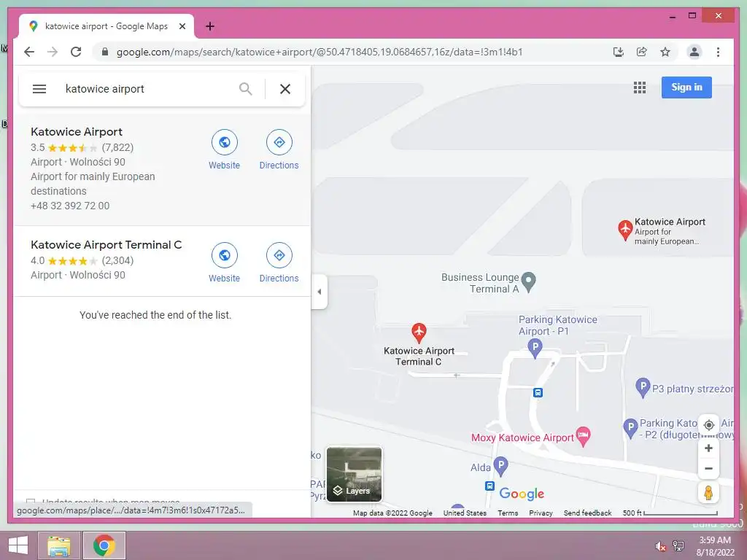Go back in Chrome

point(29,52)
